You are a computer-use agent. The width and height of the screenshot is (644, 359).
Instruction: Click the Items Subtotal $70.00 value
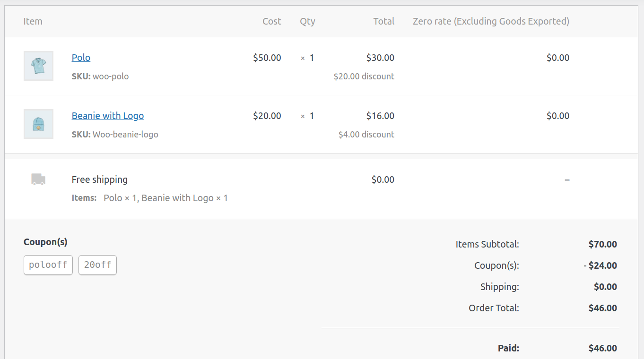(x=603, y=244)
